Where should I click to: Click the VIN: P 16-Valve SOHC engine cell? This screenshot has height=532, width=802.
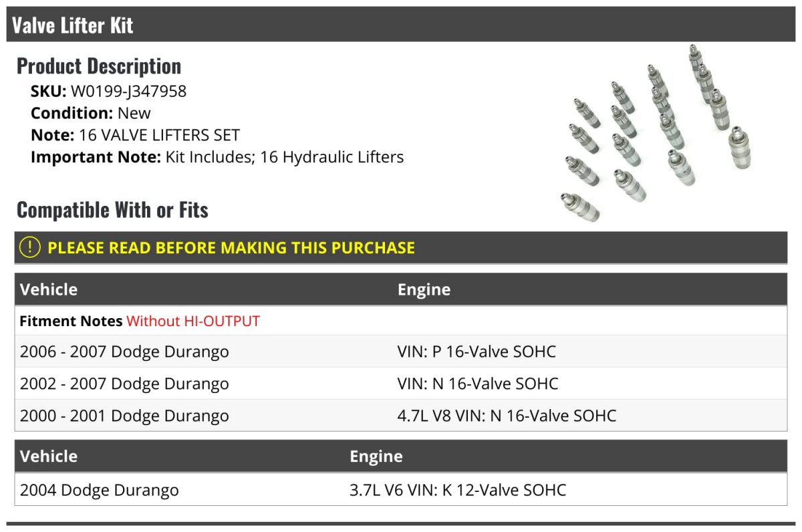[477, 352]
